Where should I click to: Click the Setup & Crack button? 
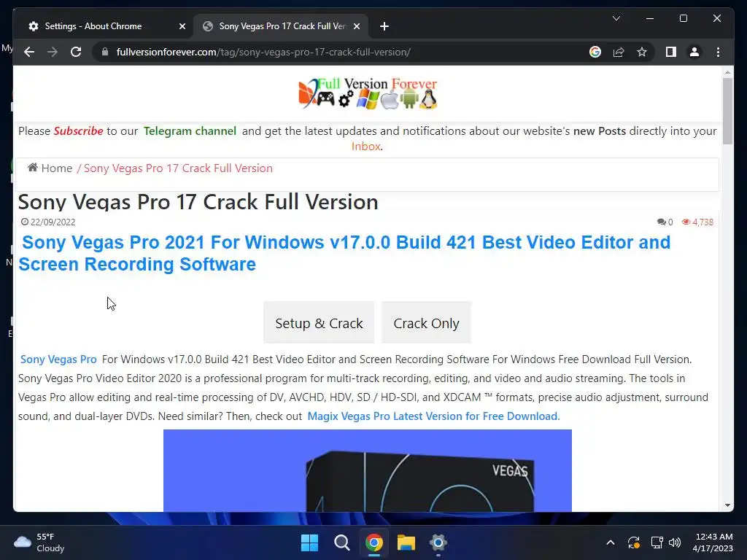[x=319, y=323]
